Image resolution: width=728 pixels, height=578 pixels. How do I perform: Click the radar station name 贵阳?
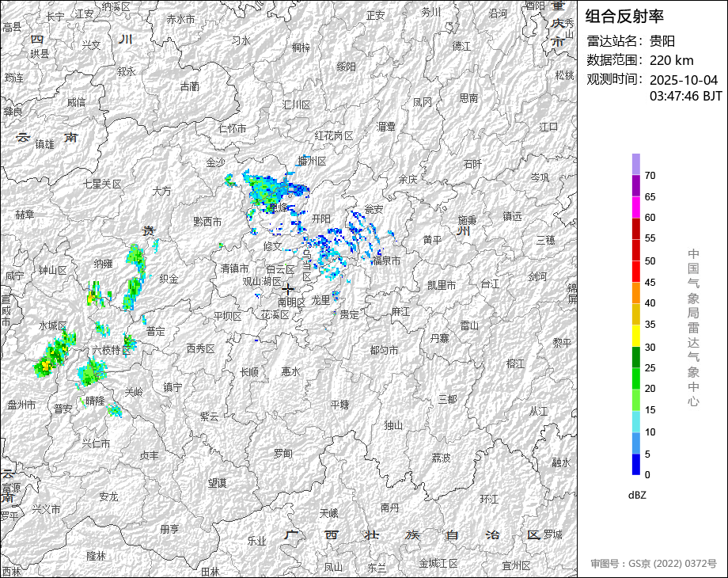(662, 41)
